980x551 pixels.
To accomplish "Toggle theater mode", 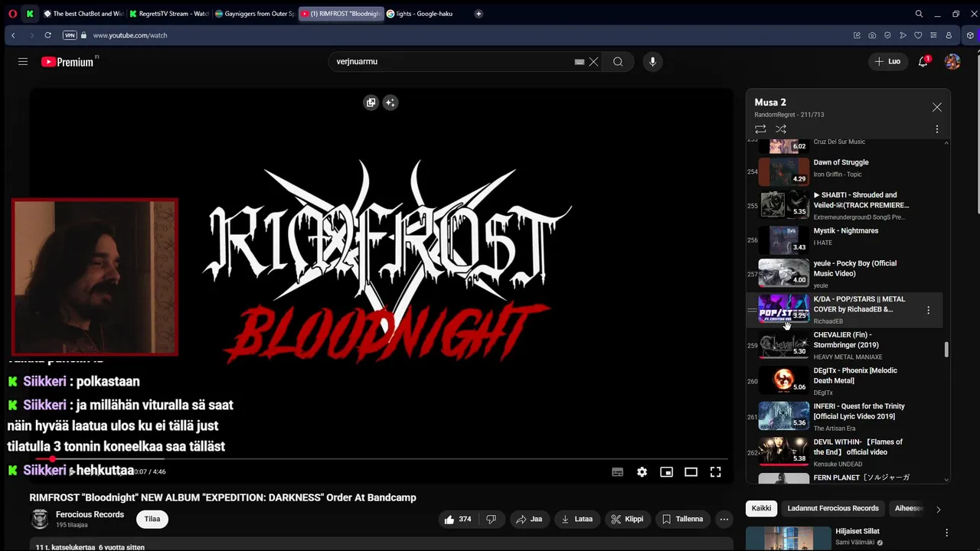I will (x=691, y=472).
